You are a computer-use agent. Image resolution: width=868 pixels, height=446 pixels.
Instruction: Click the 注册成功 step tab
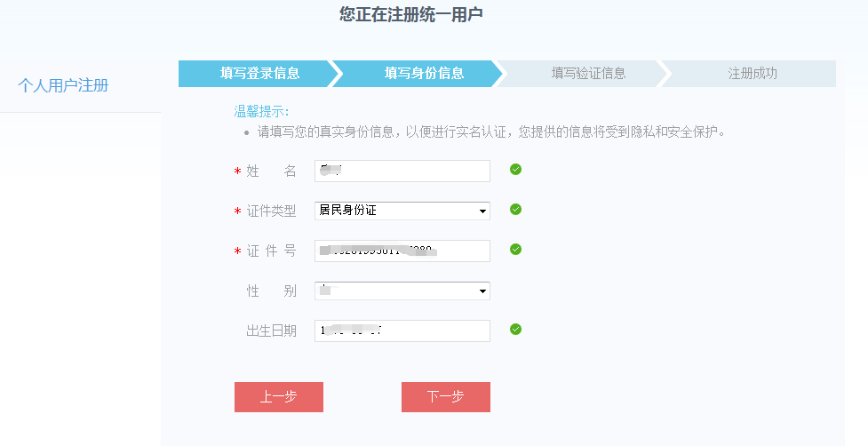753,74
